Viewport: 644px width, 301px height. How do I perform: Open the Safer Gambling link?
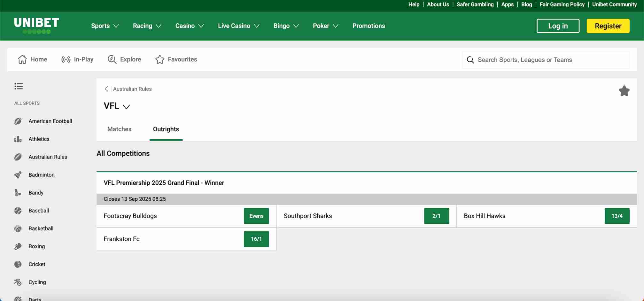point(475,4)
